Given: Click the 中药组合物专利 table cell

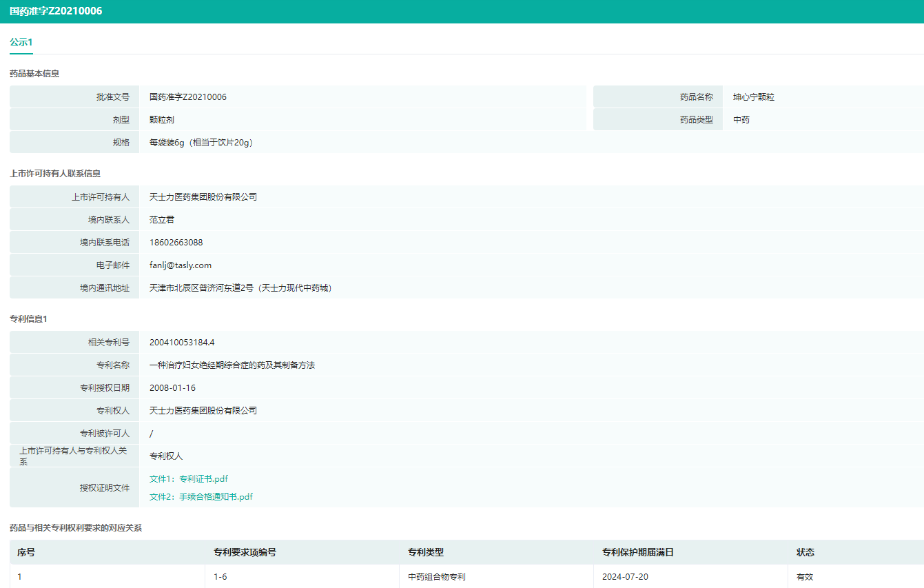Looking at the screenshot, I should point(437,577).
